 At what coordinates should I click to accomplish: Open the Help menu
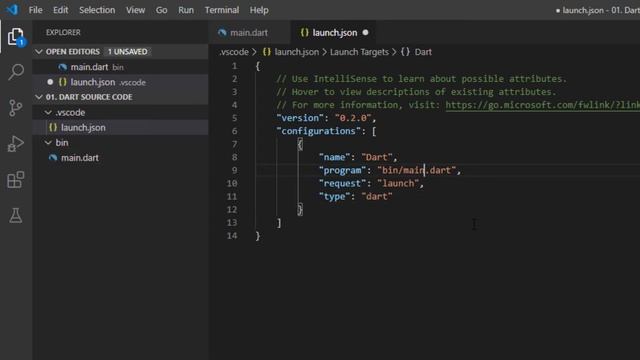tap(259, 10)
